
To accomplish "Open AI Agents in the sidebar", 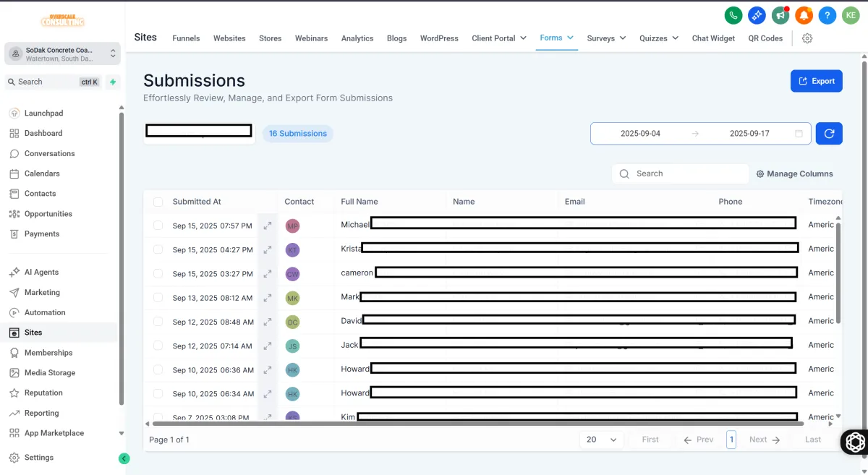I will [x=41, y=273].
